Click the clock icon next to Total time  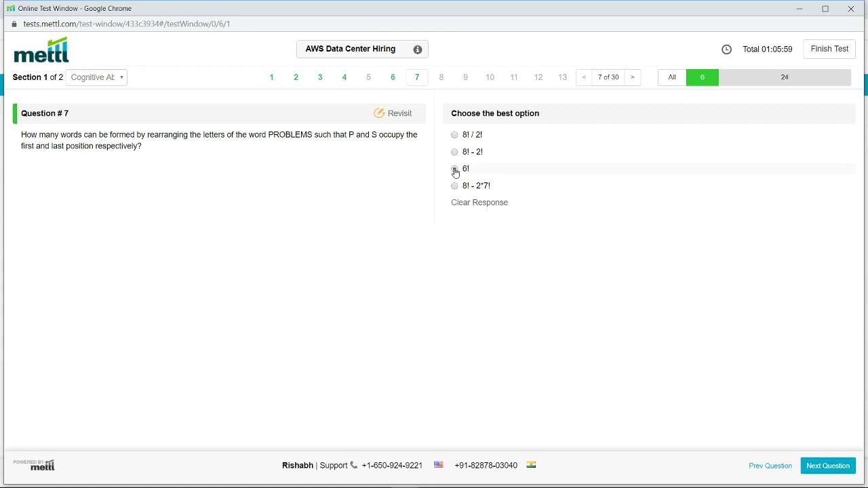pos(727,49)
